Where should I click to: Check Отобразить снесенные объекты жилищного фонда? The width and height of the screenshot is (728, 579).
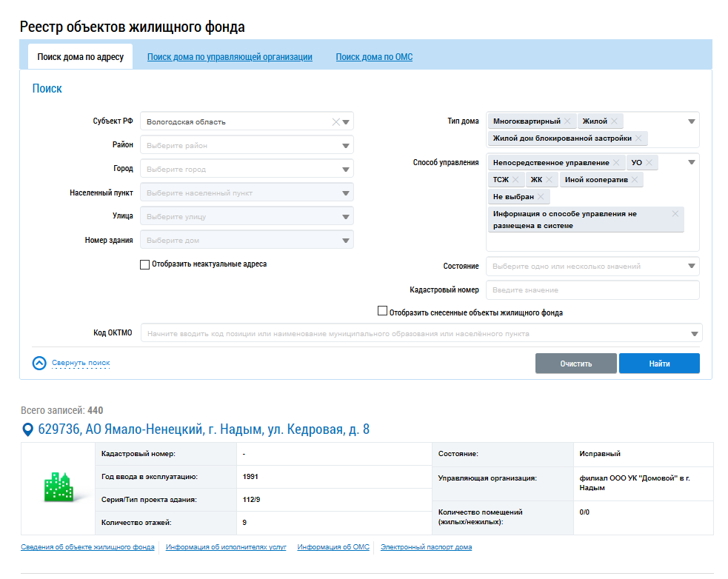coord(382,312)
